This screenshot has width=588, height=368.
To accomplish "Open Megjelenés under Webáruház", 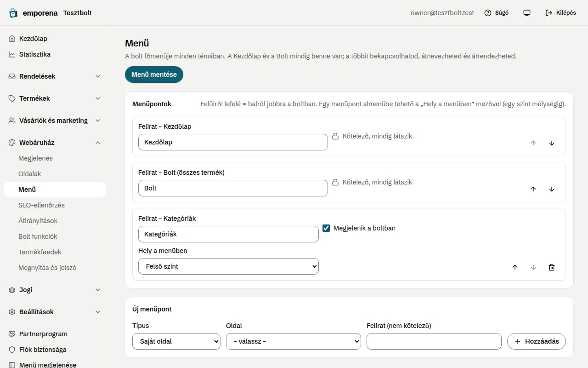I will pos(55,158).
